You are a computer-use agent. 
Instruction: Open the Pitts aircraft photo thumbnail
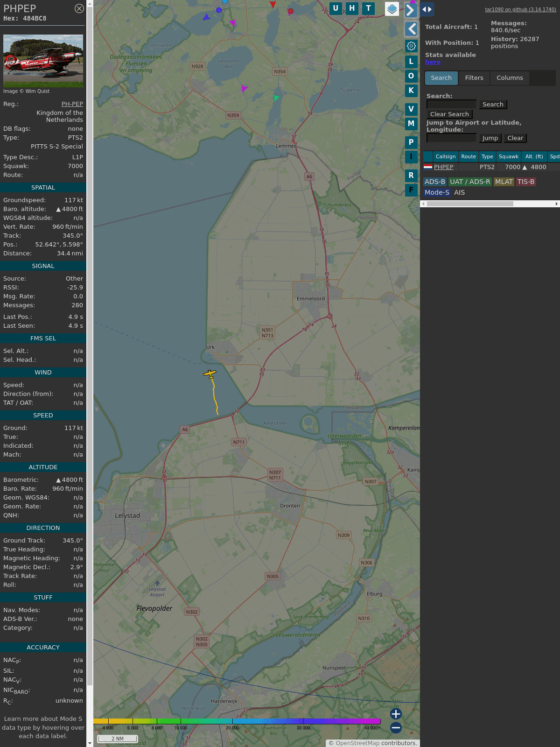[43, 61]
